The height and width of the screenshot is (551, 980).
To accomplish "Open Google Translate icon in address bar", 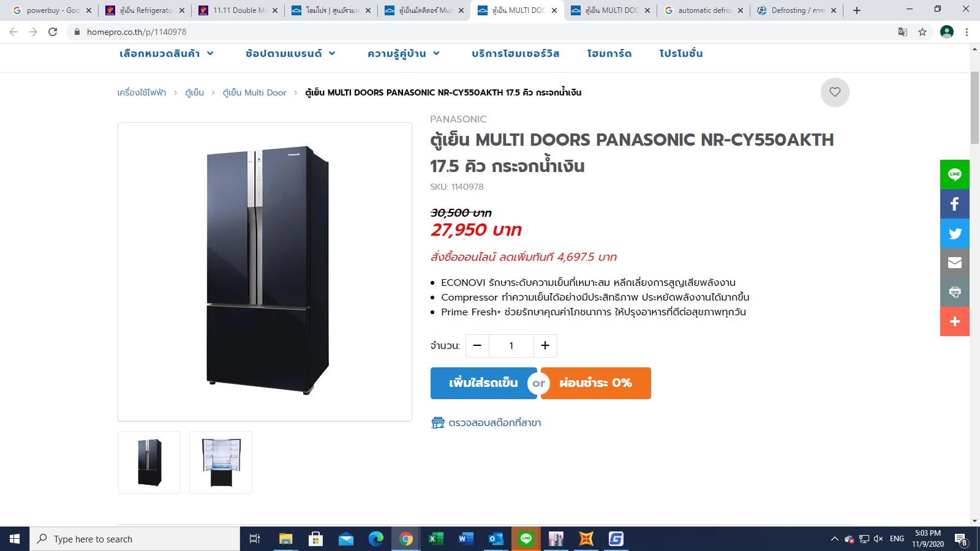I will (x=903, y=32).
